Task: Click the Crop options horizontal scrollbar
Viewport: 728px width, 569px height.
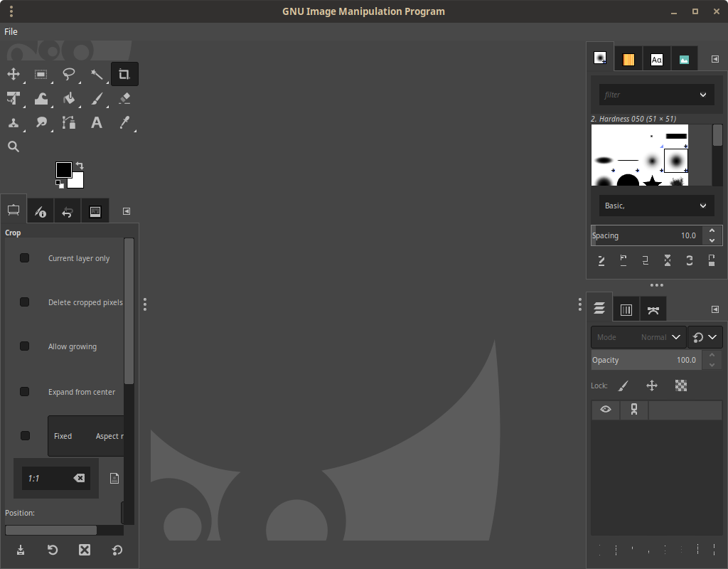Action: (51, 530)
